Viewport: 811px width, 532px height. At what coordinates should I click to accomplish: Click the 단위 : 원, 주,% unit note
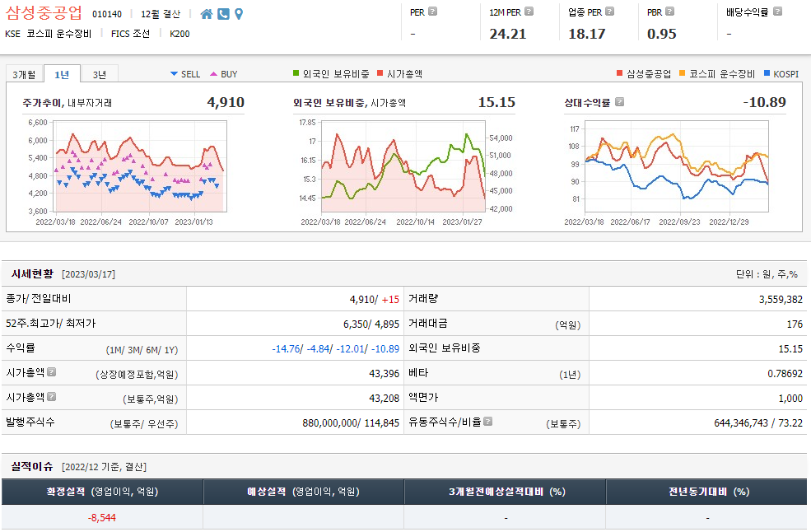767,274
